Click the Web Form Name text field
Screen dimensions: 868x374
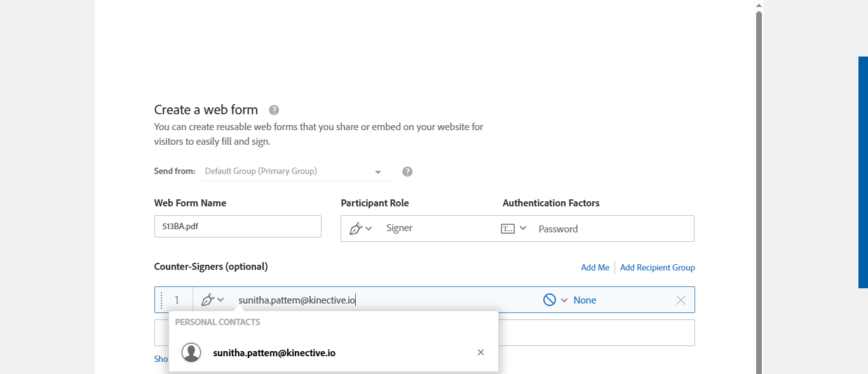[x=238, y=227]
